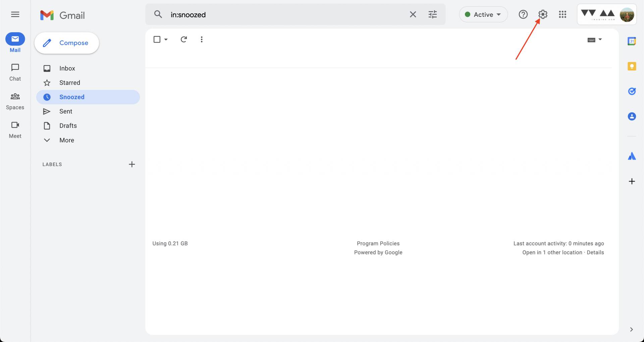
Task: Open Google Keep in the side panel
Action: click(632, 66)
